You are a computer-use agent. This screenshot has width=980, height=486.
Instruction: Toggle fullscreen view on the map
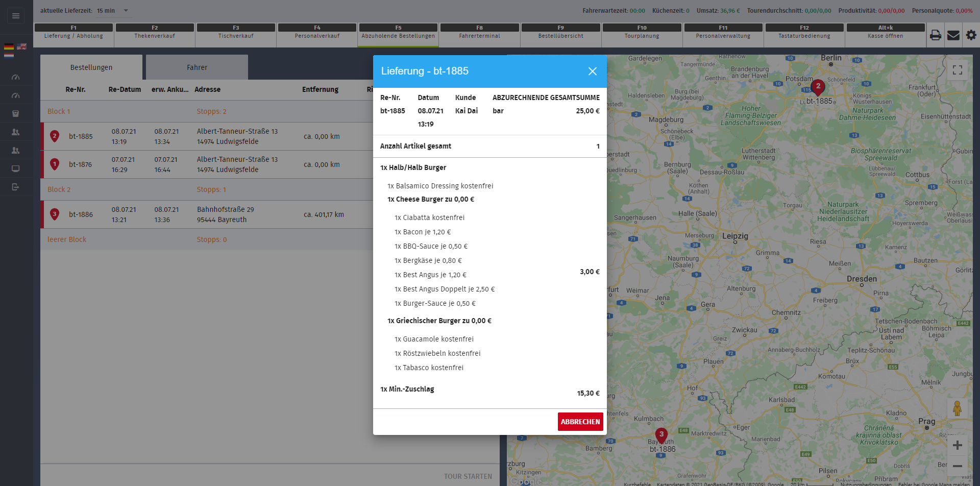click(958, 70)
